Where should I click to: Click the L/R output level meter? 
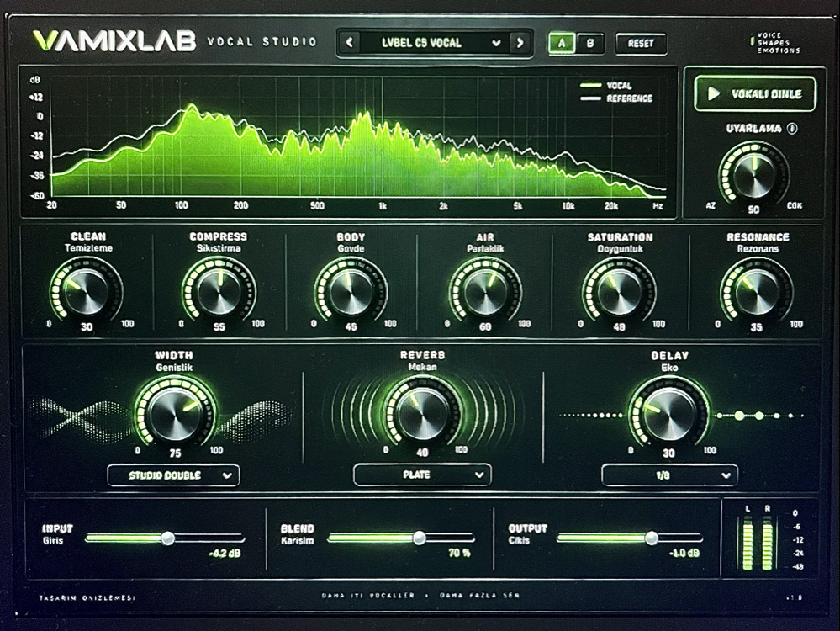758,543
